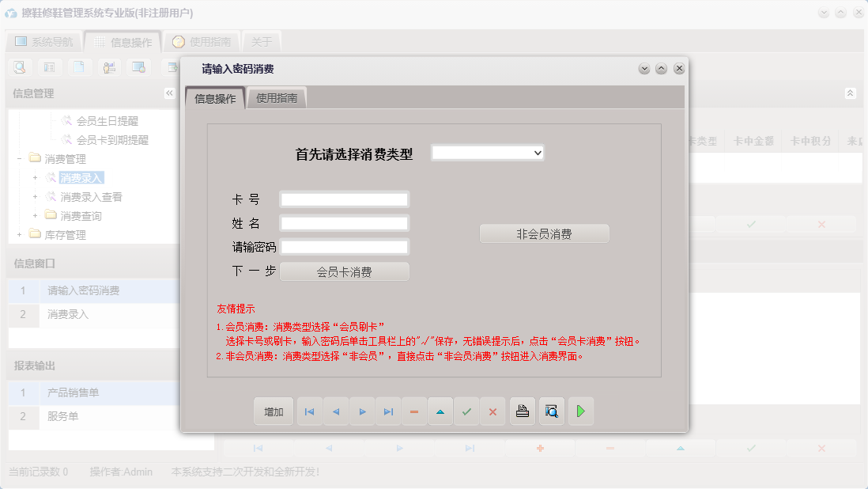Viewport: 868px width, 489px height.
Task: Delete record using the red minus icon
Action: (x=414, y=411)
